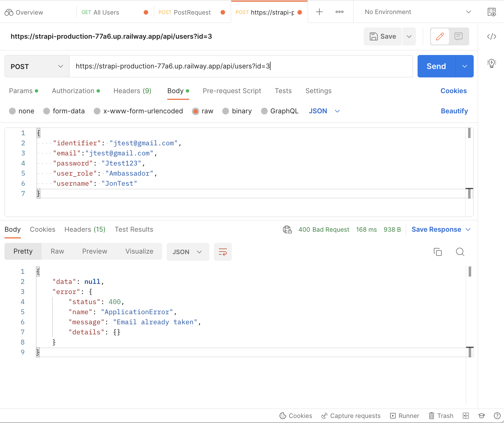Copy the response body with copy icon
504x423 pixels.
click(x=437, y=252)
